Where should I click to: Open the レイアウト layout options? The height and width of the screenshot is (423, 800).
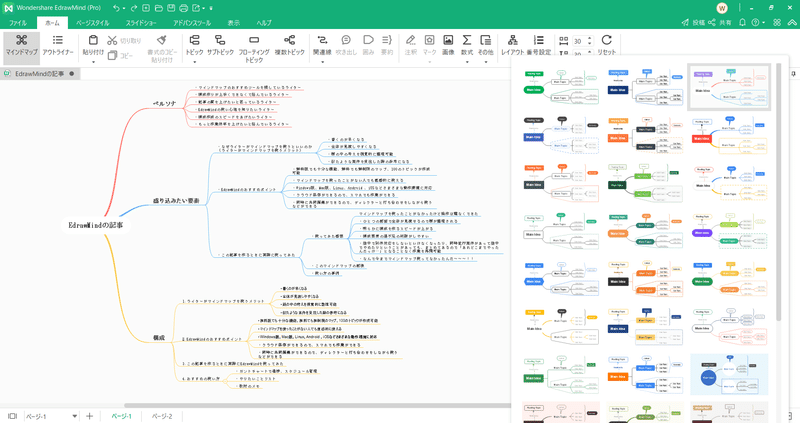tap(513, 44)
